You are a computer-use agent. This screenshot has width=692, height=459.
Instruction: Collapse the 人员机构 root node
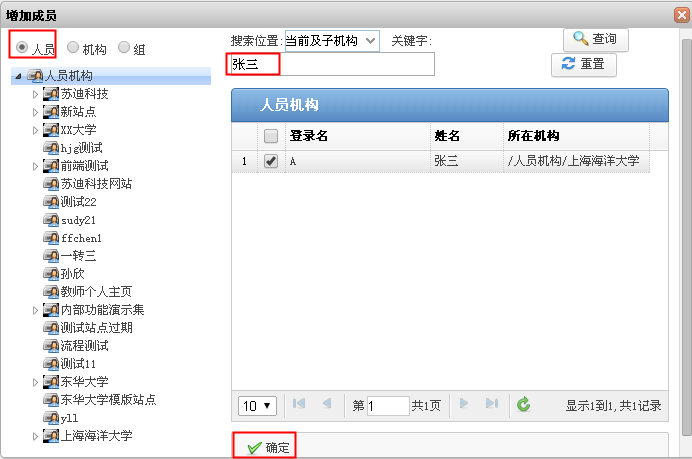pyautogui.click(x=19, y=76)
